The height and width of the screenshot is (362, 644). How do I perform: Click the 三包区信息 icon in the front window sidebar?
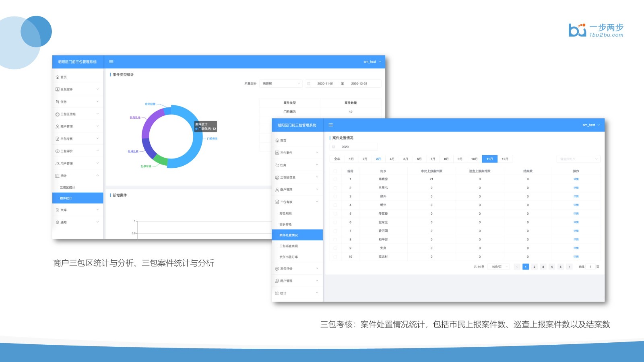tap(277, 177)
